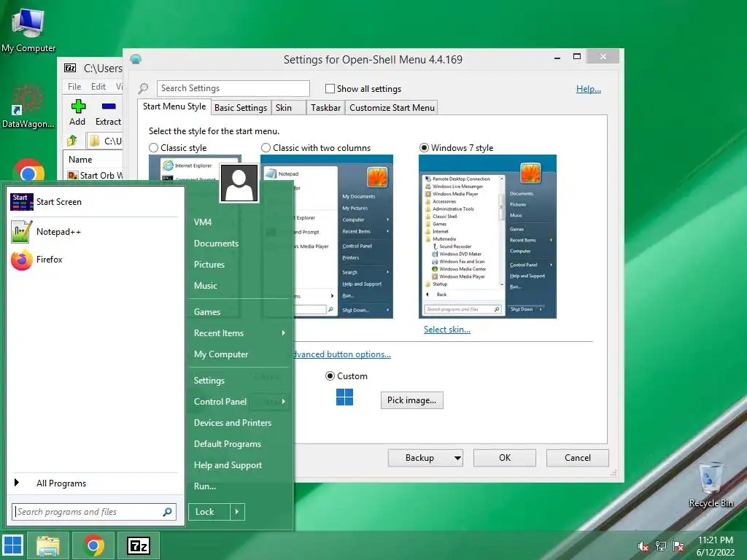Click the user account picture in the Start menu
747x560 pixels.
pyautogui.click(x=239, y=183)
